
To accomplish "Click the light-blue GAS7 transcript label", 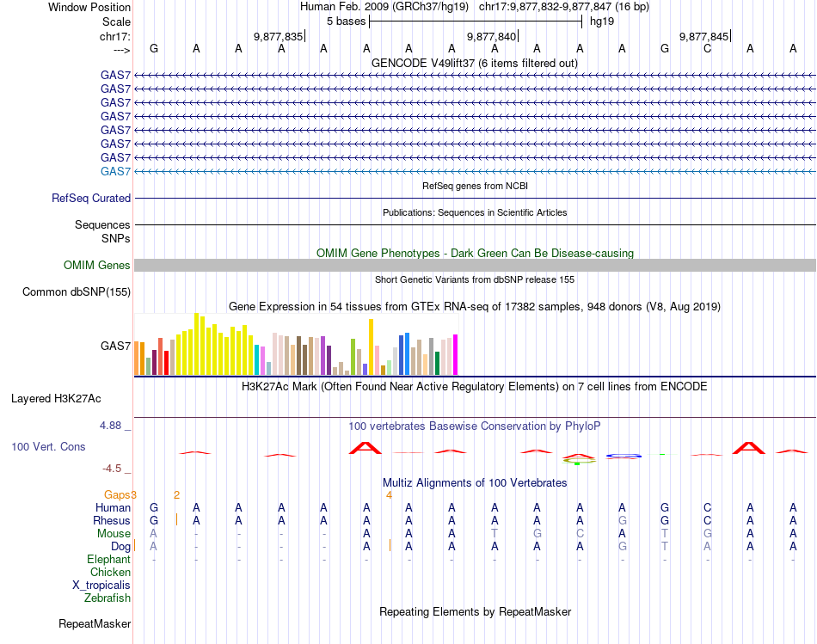I will pos(116,171).
